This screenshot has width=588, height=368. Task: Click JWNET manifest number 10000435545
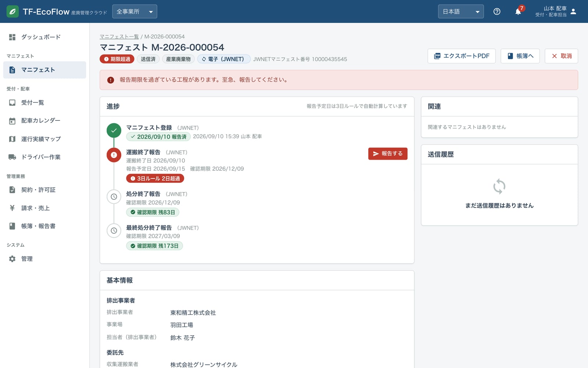(329, 59)
